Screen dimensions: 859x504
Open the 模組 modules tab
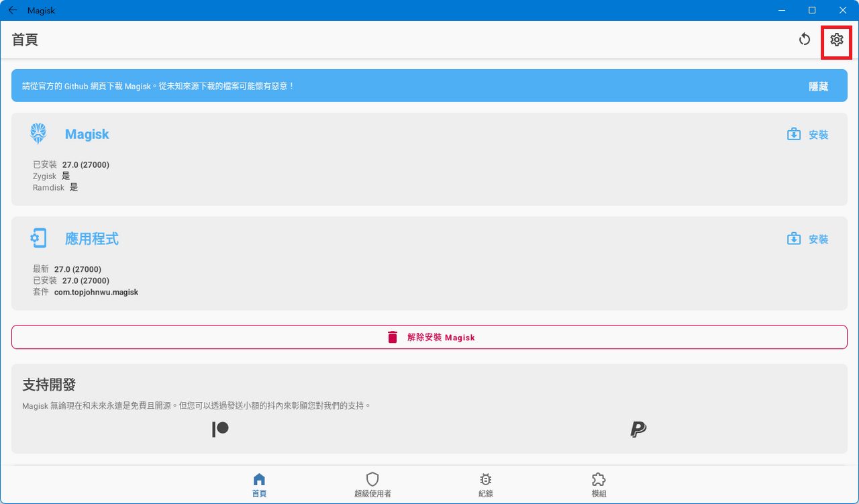point(599,485)
